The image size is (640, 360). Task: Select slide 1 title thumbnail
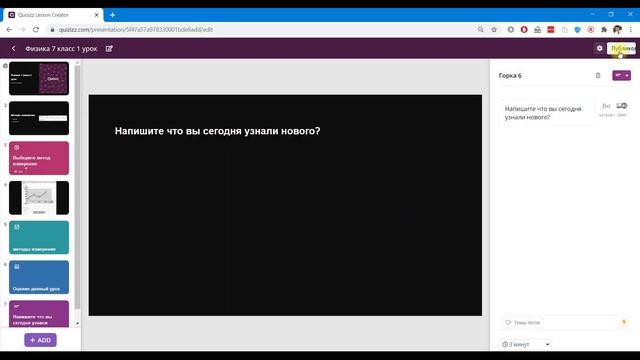(39, 78)
